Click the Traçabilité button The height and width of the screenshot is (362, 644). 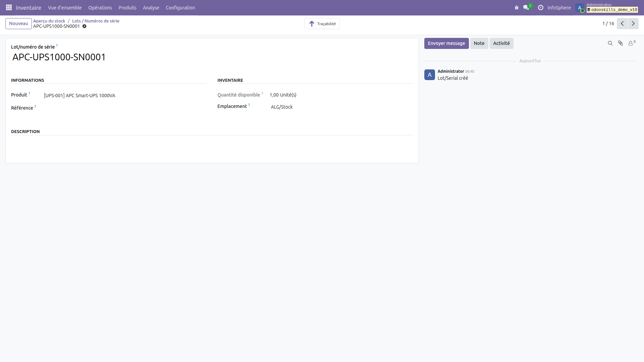322,23
